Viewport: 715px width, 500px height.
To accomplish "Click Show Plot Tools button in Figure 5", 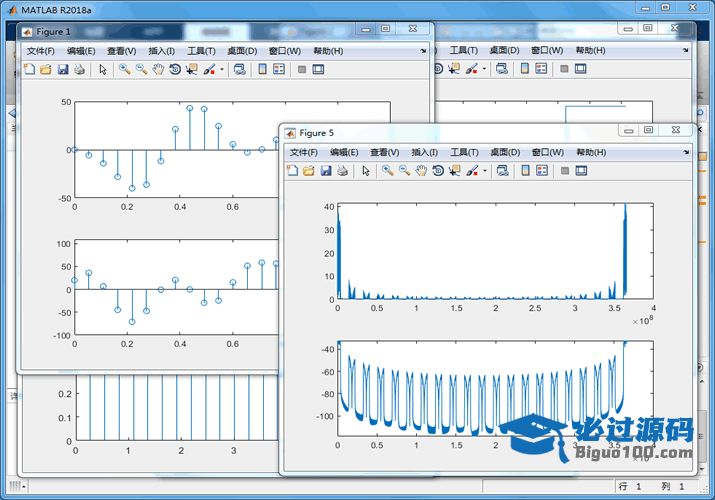I will tap(582, 171).
